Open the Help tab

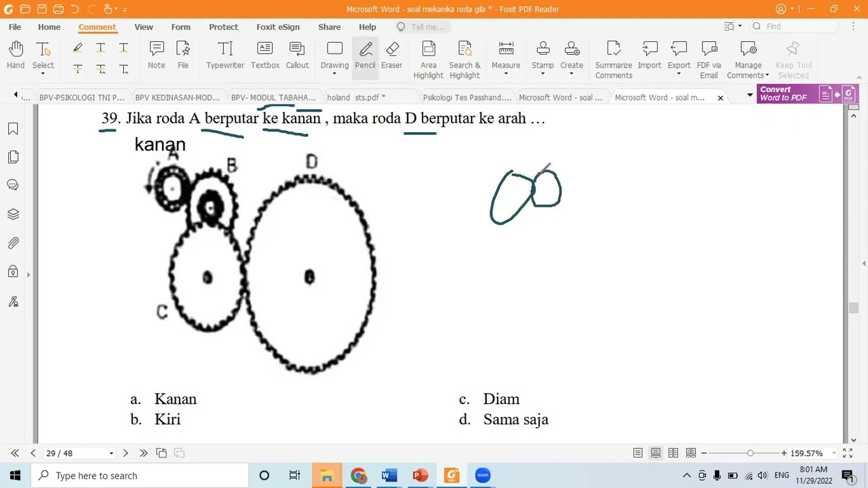[x=368, y=26]
